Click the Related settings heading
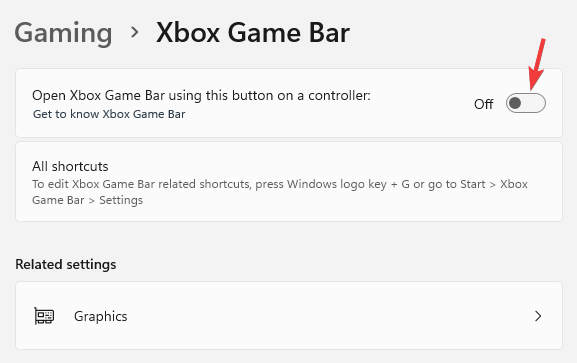The height and width of the screenshot is (363, 577). pyautogui.click(x=66, y=264)
